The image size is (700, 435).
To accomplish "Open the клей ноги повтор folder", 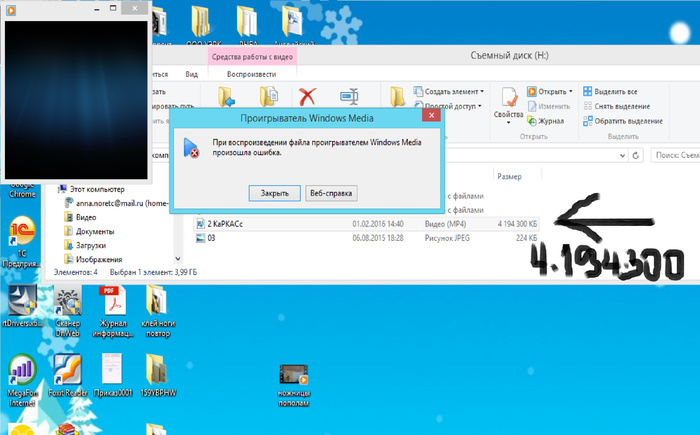I will (x=158, y=312).
